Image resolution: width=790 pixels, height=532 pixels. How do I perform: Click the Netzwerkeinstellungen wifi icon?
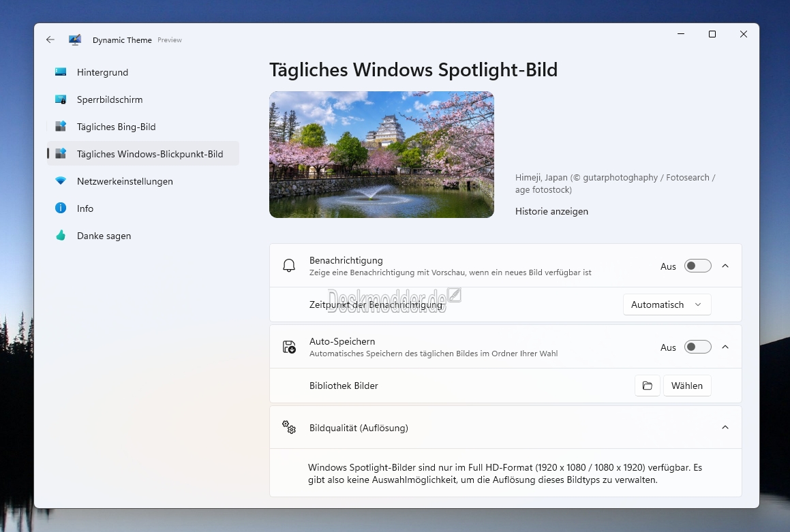pos(61,181)
